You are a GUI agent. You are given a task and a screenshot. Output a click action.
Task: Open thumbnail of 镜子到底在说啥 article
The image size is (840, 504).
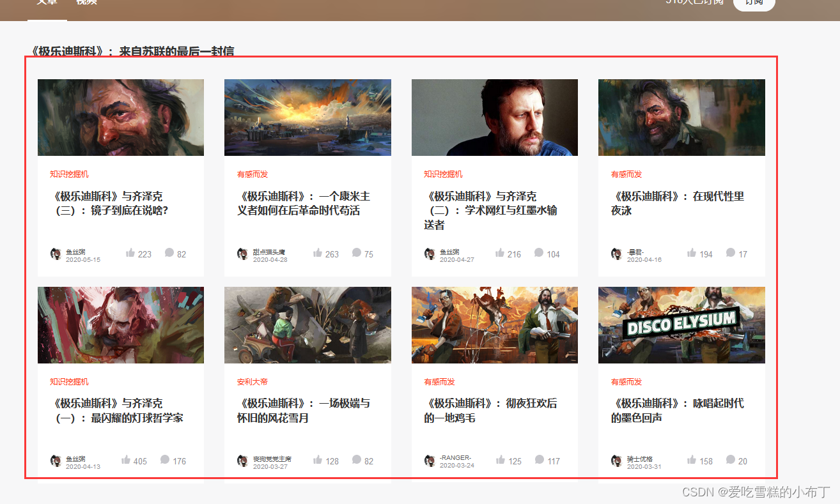[121, 118]
